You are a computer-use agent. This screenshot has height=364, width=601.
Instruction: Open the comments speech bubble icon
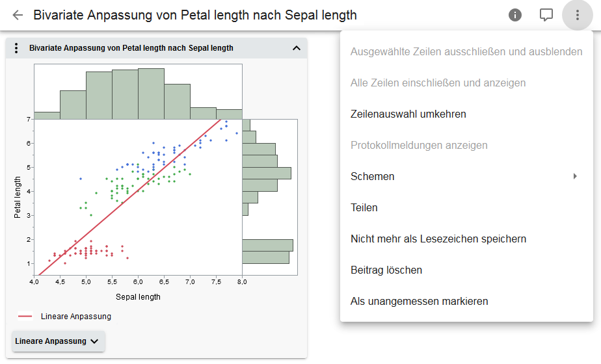point(546,15)
